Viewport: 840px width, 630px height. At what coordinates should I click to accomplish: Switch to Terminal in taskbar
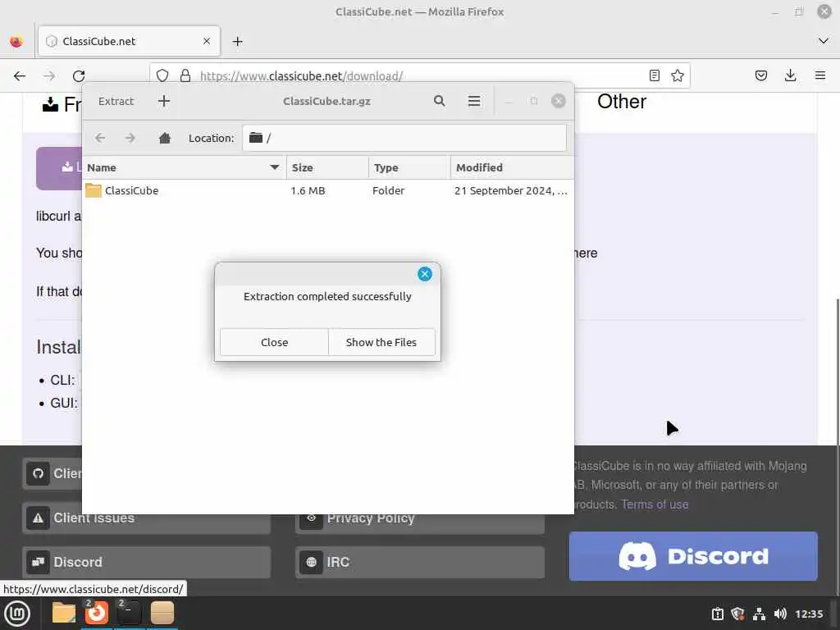click(x=129, y=613)
